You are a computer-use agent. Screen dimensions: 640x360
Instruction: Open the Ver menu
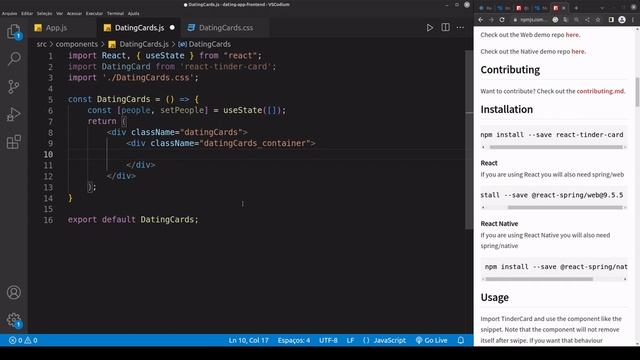tap(60, 13)
